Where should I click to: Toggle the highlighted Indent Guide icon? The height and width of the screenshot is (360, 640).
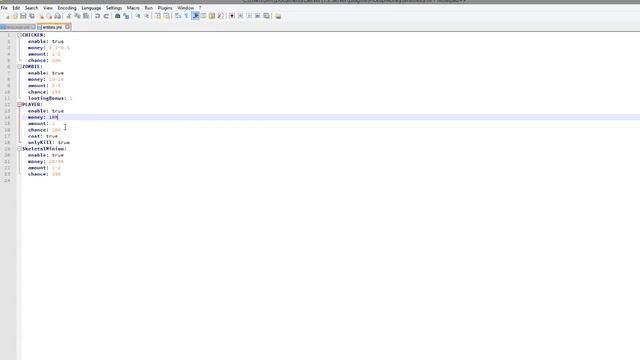point(195,16)
